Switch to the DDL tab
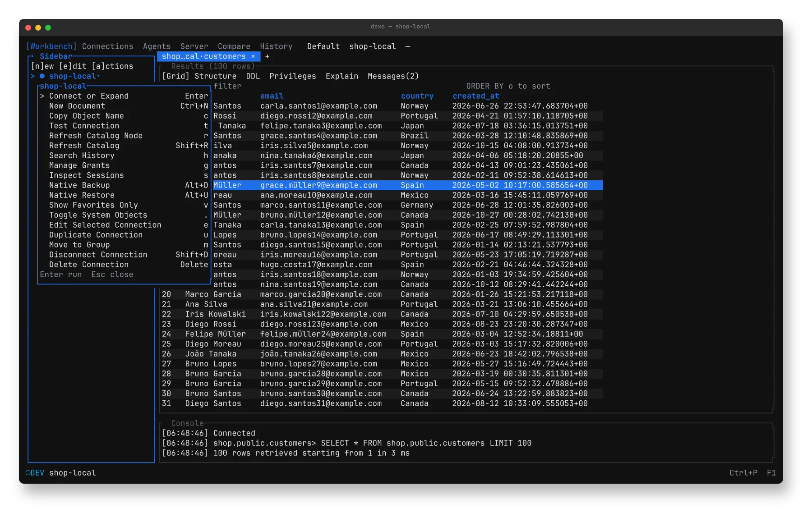The height and width of the screenshot is (522, 812). click(x=253, y=76)
